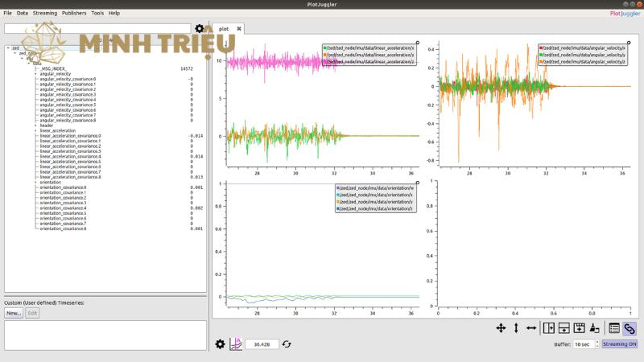Collapse the data tree node
644x362 pixels.
point(29,64)
